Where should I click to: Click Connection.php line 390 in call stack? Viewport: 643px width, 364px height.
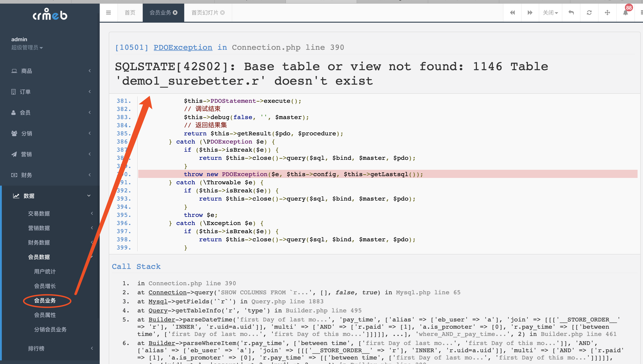[192, 283]
